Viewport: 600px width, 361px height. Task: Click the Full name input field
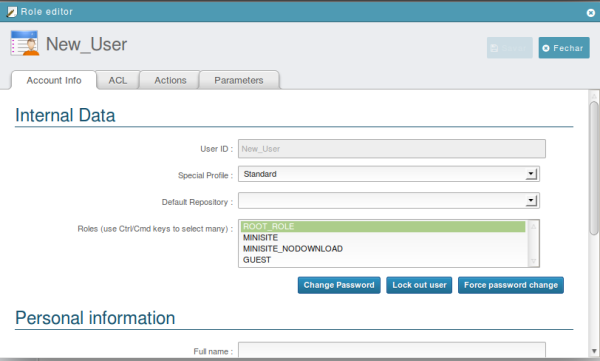click(x=392, y=350)
